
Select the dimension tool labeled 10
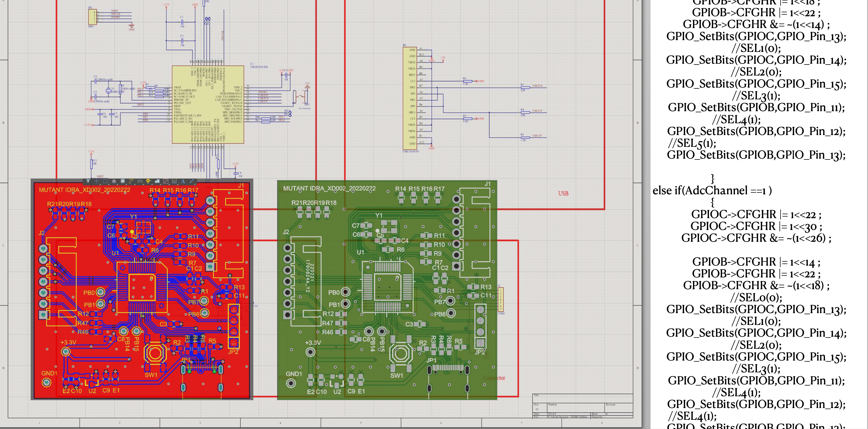[174, 181]
